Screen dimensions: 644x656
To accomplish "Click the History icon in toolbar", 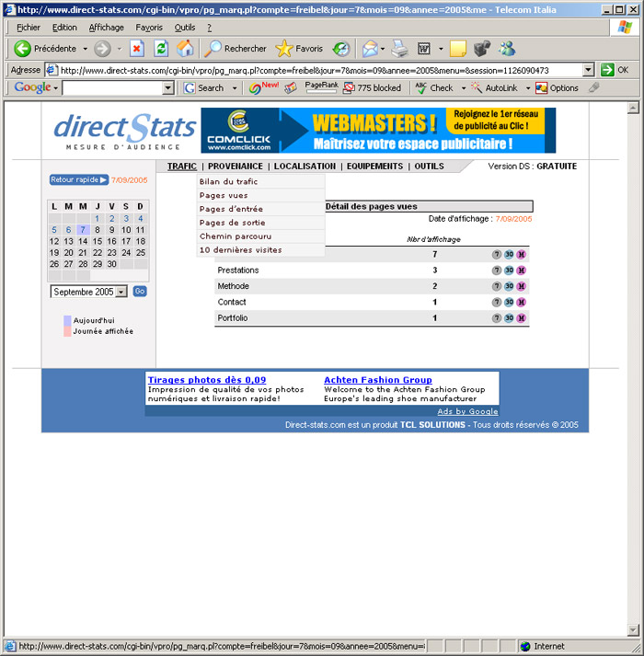I will coord(341,49).
